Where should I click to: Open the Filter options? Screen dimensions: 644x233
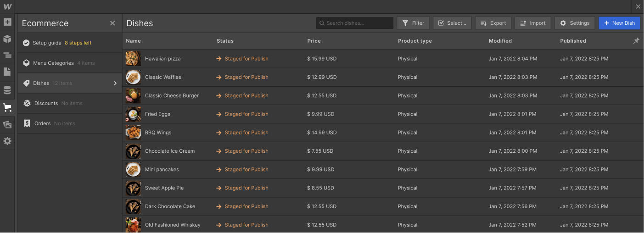point(413,23)
